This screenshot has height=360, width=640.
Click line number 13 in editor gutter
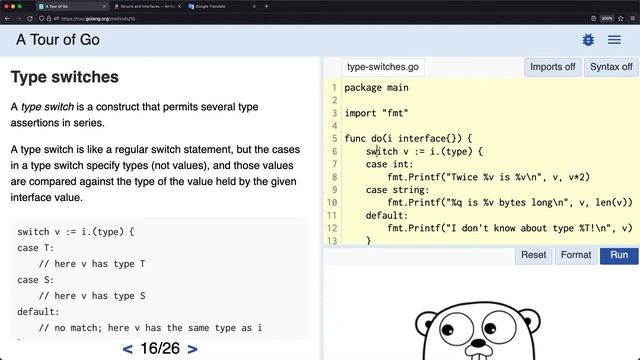tap(332, 241)
